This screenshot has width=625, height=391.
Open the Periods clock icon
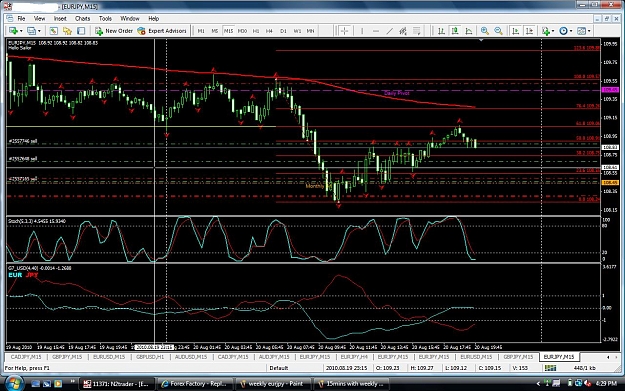pyautogui.click(x=563, y=31)
